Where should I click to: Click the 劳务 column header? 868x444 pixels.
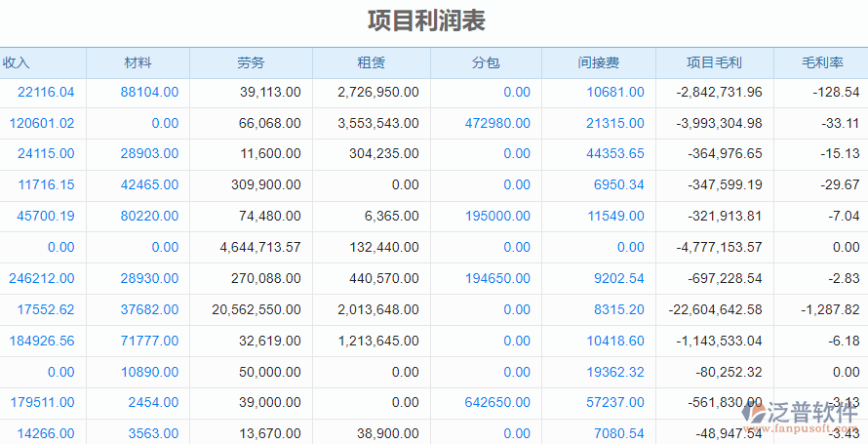251,62
